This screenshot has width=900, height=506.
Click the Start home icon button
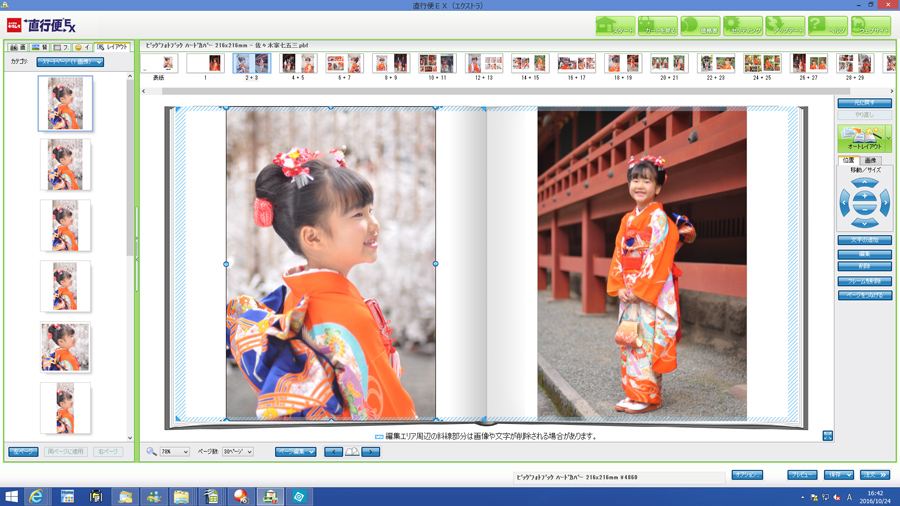click(615, 26)
